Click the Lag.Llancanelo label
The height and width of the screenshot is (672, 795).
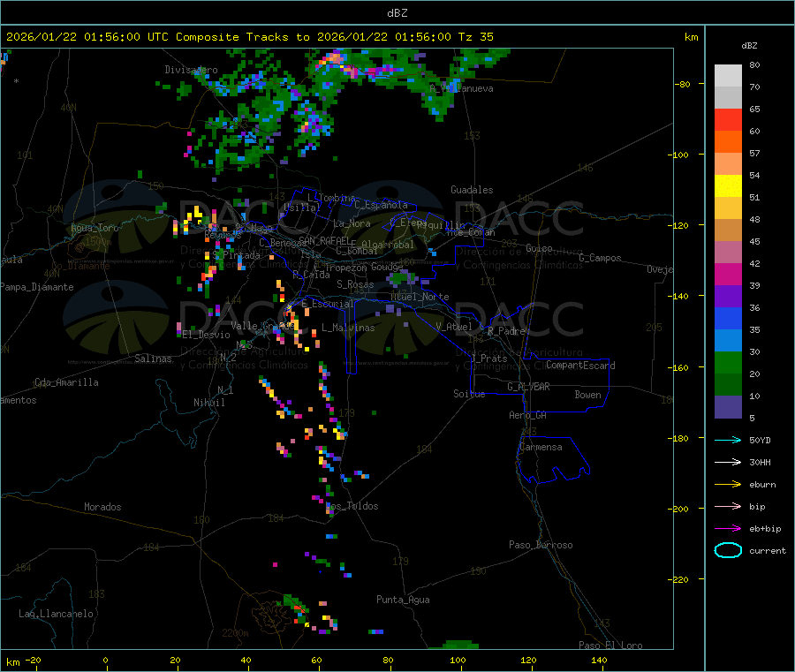tap(56, 615)
